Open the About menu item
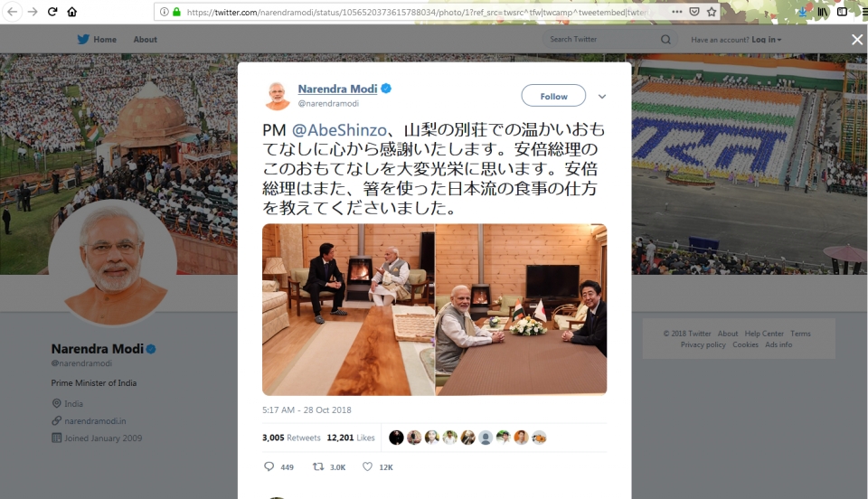Viewport: 868px width, 499px height. point(145,39)
